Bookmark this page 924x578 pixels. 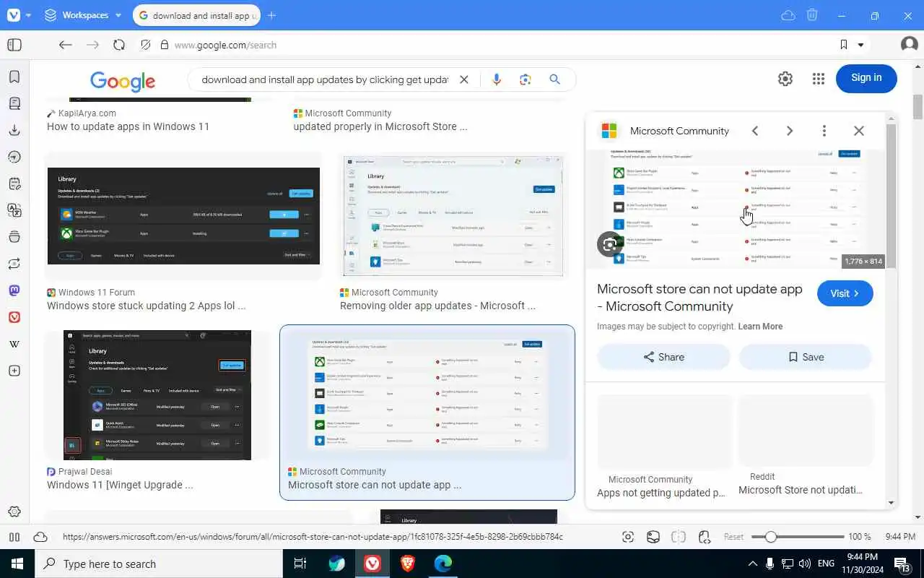point(844,45)
